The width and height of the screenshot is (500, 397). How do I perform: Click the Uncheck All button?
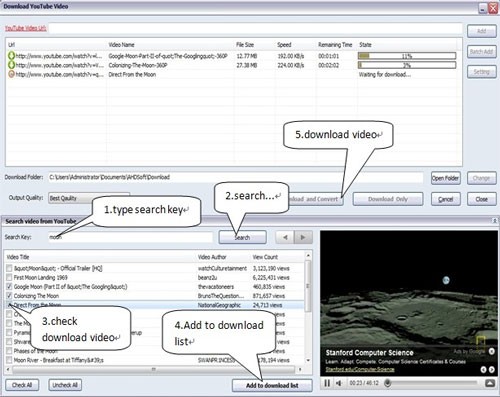tap(65, 385)
